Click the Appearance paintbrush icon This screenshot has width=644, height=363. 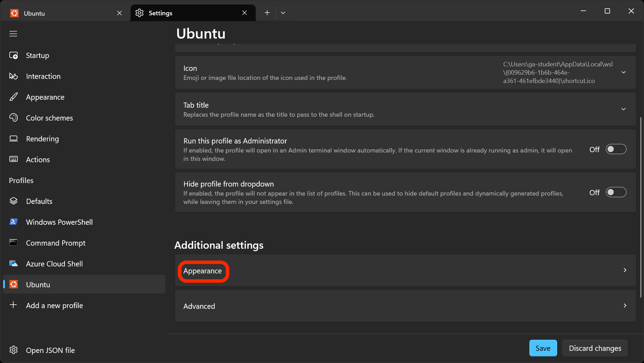pyautogui.click(x=13, y=97)
